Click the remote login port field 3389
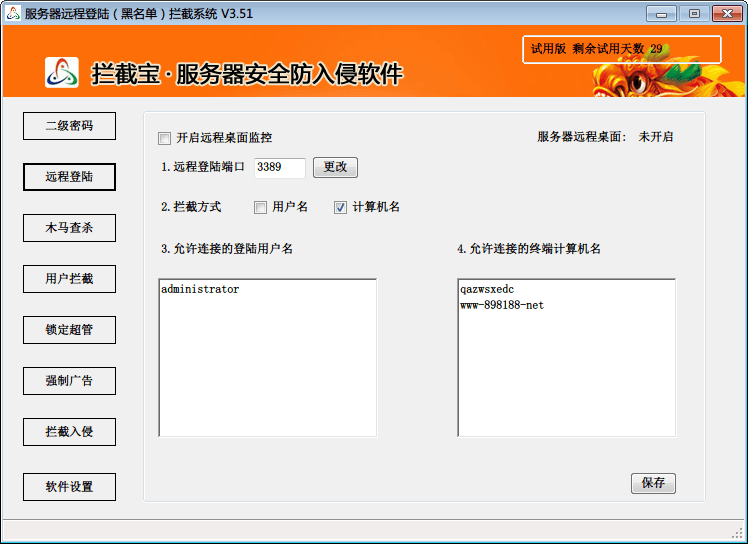748x544 pixels. click(279, 168)
